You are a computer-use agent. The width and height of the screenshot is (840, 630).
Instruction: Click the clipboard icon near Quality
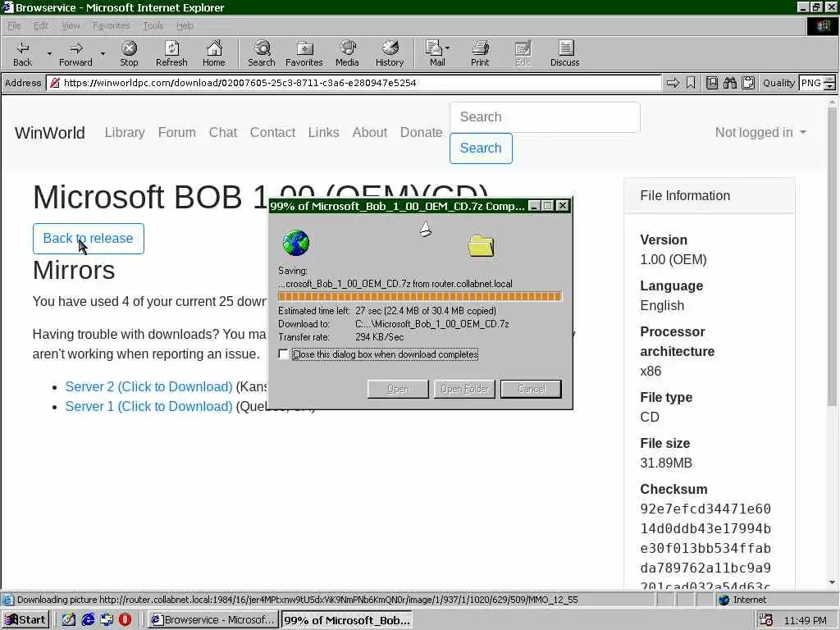(748, 83)
